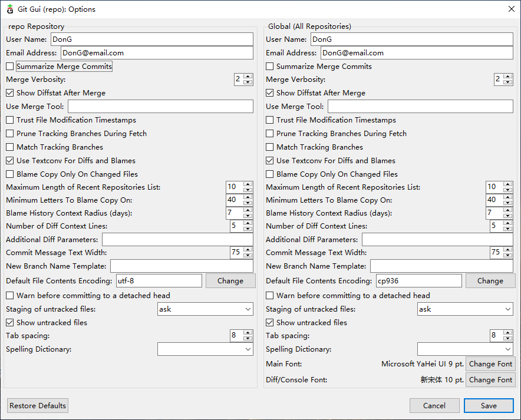Click Global Commit Message Text Width value 75
This screenshot has height=420, width=521.
(496, 253)
